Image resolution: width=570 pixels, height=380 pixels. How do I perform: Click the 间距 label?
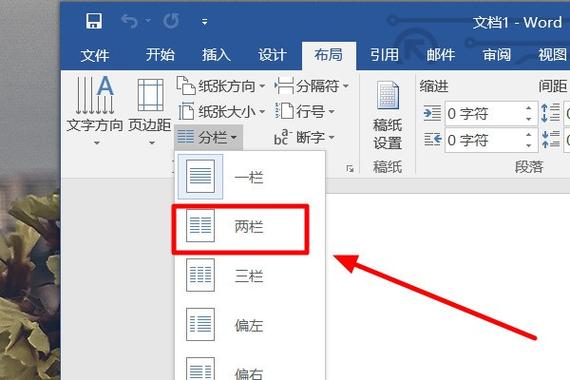pyautogui.click(x=553, y=87)
